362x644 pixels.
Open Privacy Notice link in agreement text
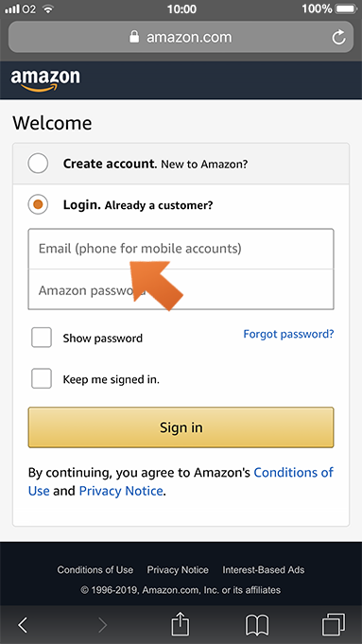pyautogui.click(x=121, y=491)
